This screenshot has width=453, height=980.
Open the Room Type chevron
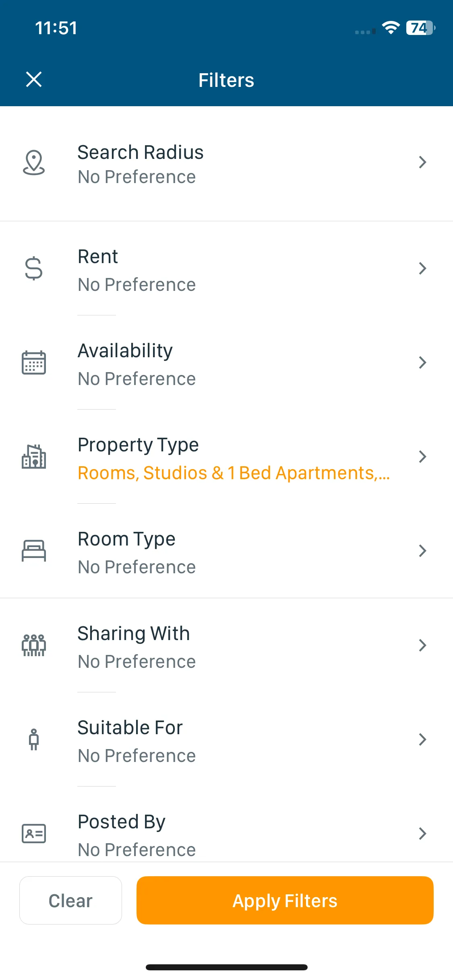tap(422, 551)
